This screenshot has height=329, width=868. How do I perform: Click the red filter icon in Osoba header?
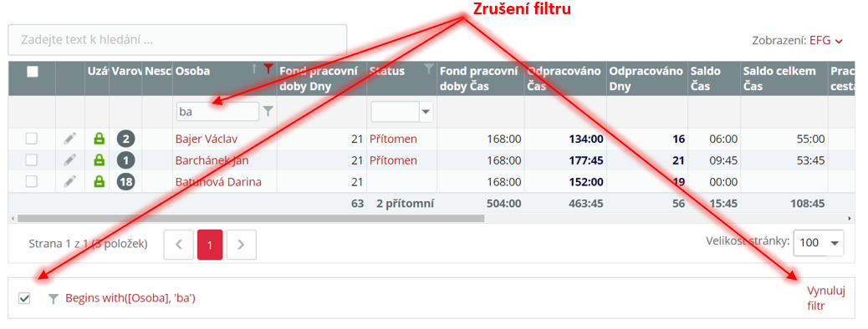[268, 69]
